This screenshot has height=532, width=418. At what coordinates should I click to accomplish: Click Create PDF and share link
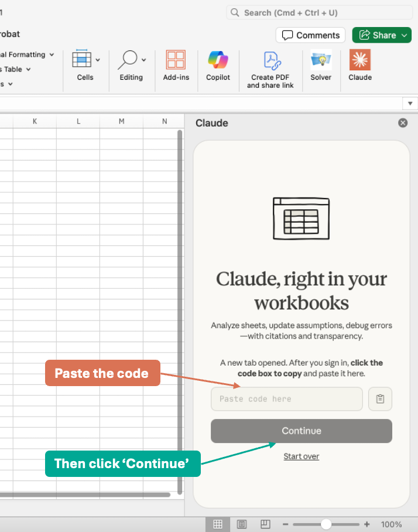coord(270,70)
